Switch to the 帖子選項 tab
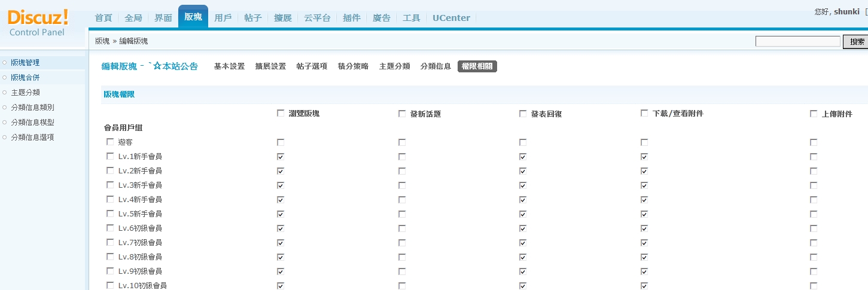The width and height of the screenshot is (868, 290). (x=312, y=66)
